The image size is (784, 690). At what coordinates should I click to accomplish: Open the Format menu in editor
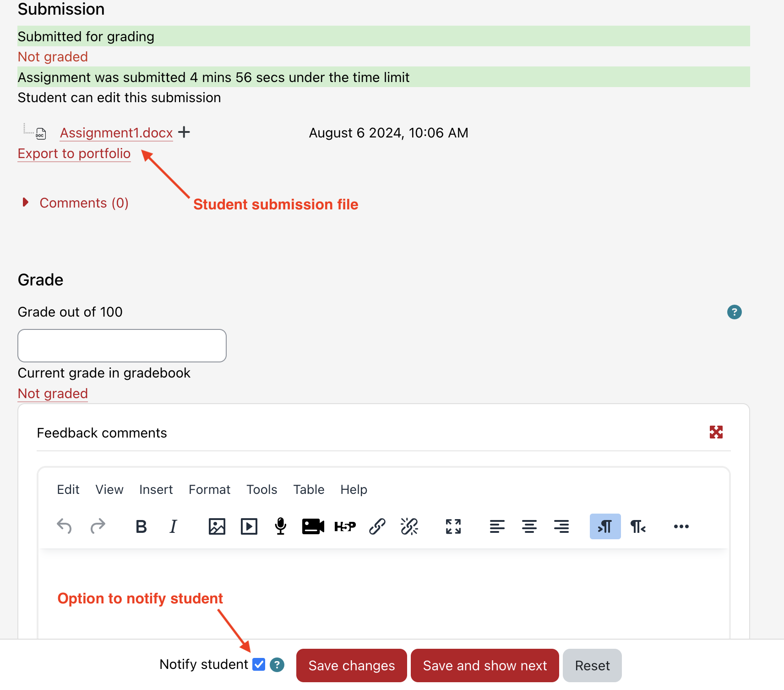(x=209, y=489)
